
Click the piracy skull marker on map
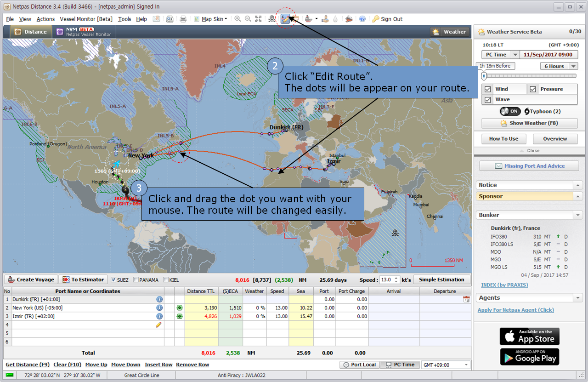(395, 233)
